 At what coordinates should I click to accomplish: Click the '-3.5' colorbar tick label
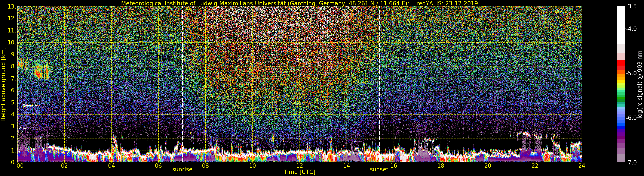[631, 7]
